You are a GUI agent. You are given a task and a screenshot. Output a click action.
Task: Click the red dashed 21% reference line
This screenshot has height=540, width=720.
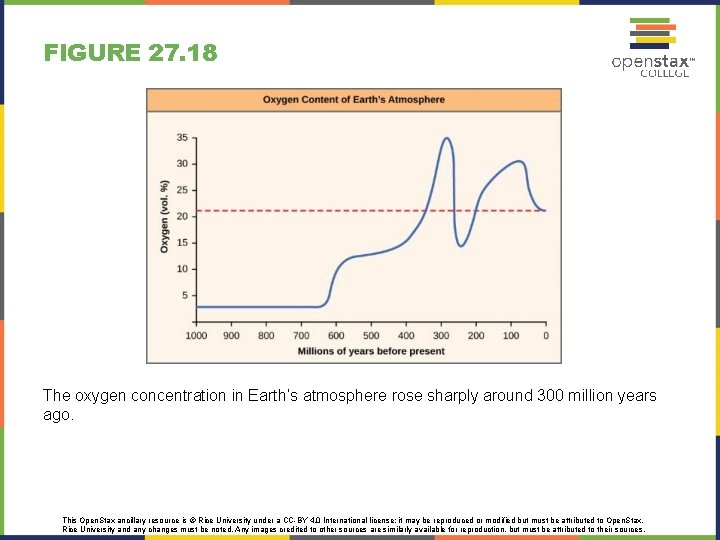pos(371,211)
